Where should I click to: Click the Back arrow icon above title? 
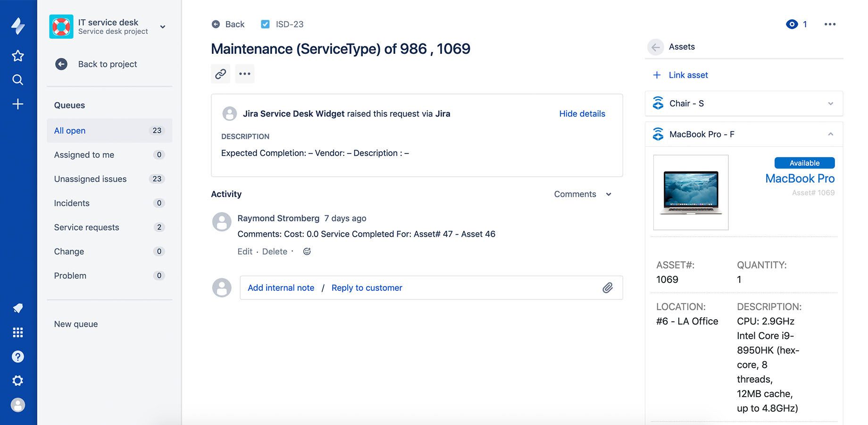click(x=216, y=24)
